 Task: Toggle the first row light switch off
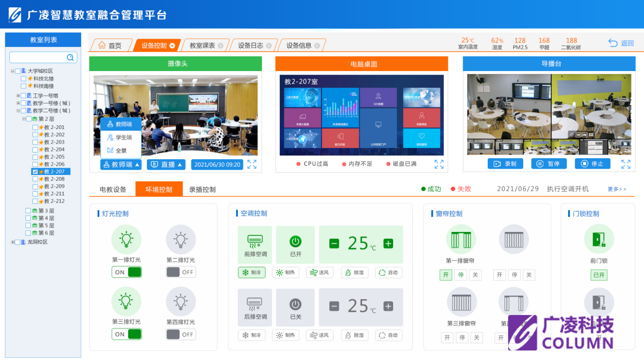[x=126, y=272]
